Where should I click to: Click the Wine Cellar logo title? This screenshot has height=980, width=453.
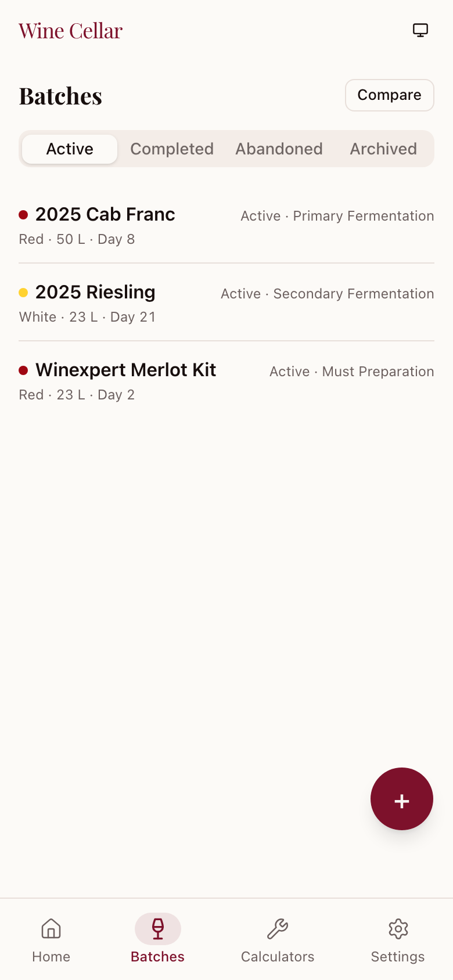71,31
